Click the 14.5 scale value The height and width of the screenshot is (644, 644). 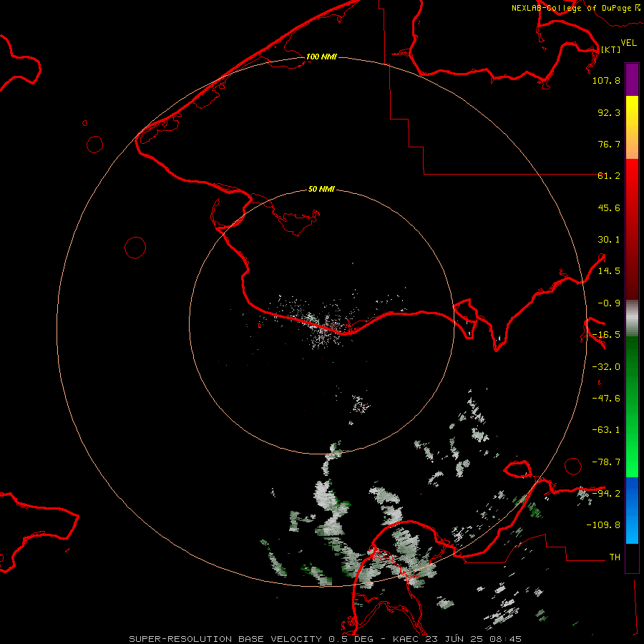click(609, 271)
